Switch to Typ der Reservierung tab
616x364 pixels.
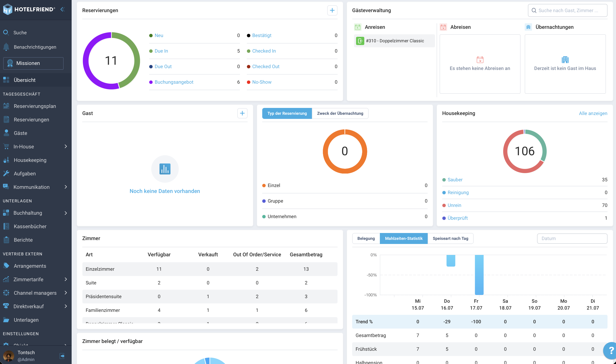[x=287, y=113]
